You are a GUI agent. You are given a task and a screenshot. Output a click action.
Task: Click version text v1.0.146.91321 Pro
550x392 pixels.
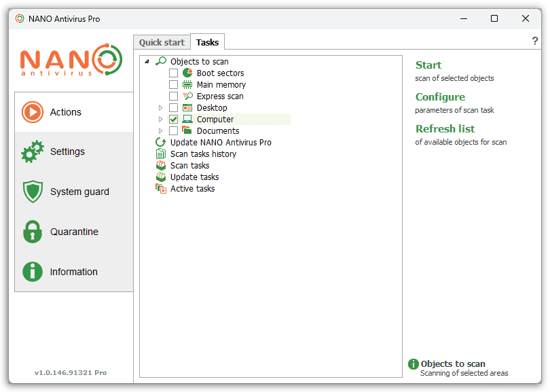(71, 372)
